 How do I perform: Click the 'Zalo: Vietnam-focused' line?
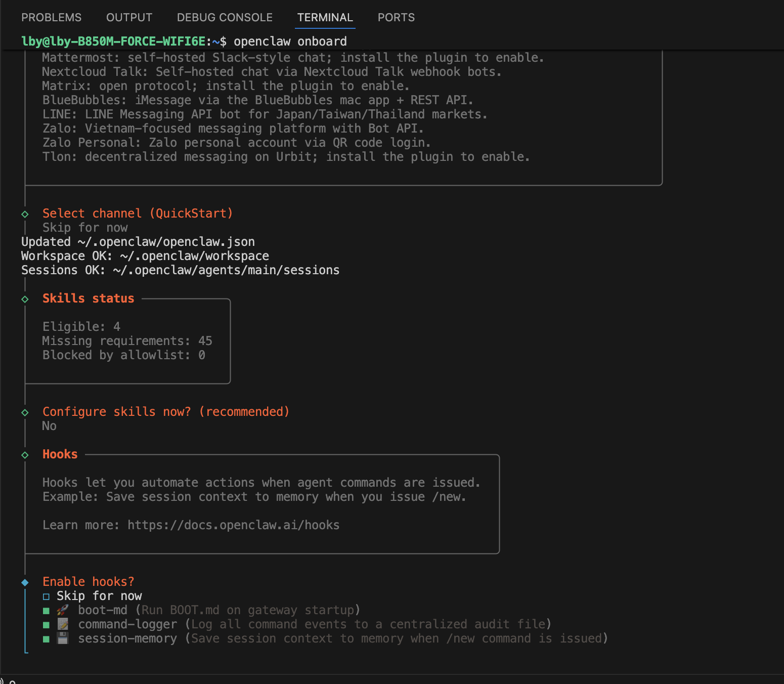point(233,129)
